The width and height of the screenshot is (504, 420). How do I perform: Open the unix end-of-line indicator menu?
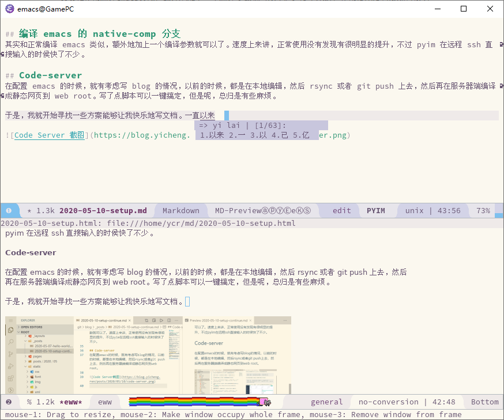click(415, 210)
